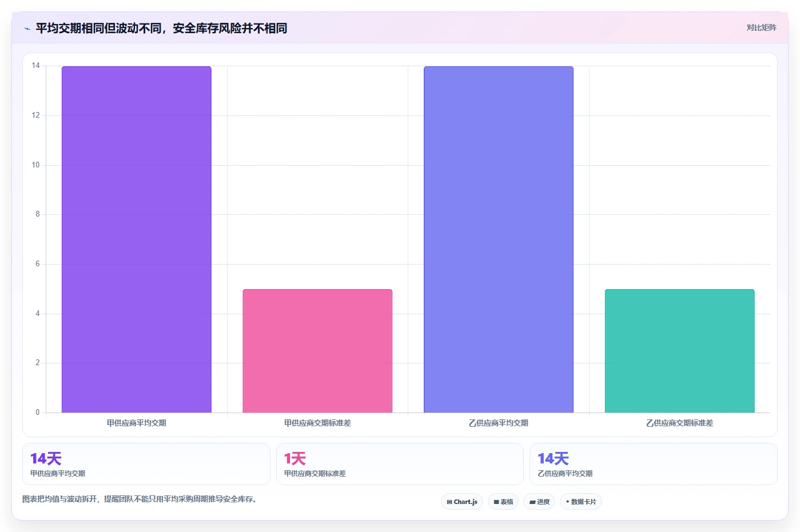Click the 乙供应商平均交期 x-axis label
Screen dimensions: 800x532
tap(498, 423)
